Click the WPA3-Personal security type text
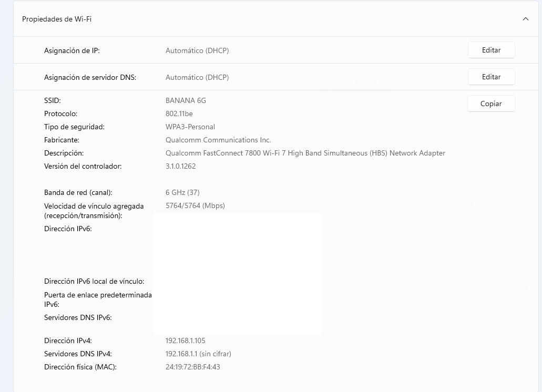The image size is (542, 392). click(x=190, y=127)
